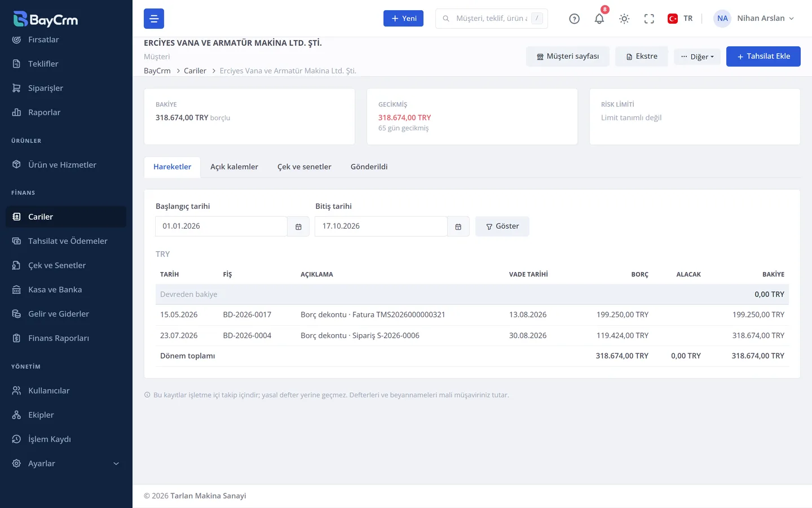
Task: Click the Cariler breadcrumb link
Action: [x=195, y=71]
